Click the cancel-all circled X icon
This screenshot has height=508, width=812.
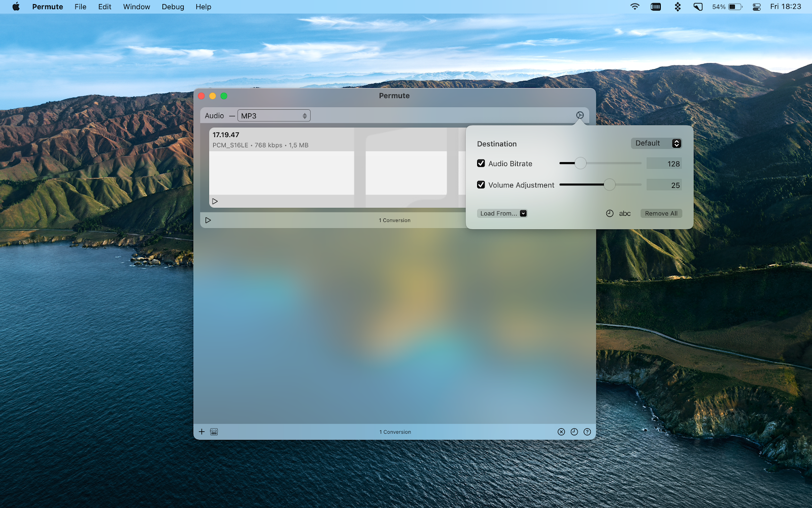pyautogui.click(x=561, y=432)
